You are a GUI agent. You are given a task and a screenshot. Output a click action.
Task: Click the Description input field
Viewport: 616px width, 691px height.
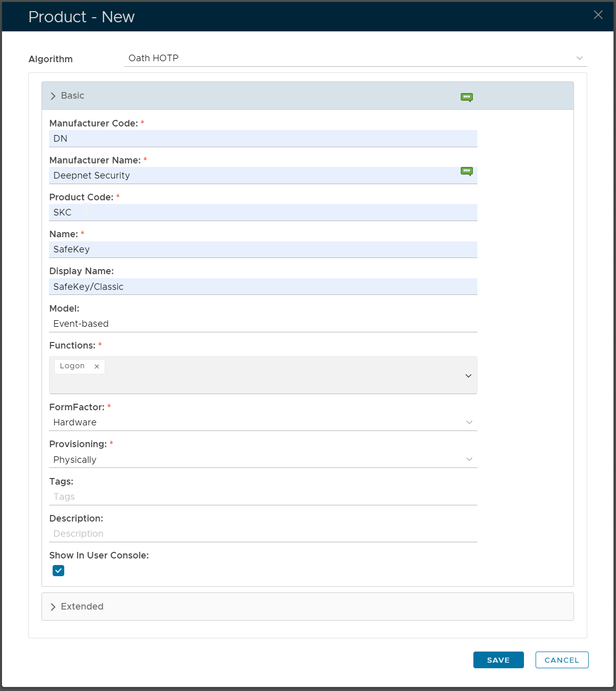pos(263,534)
